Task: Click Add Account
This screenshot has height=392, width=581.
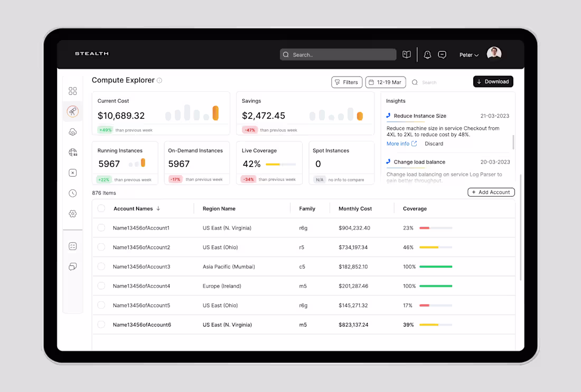Action: click(x=491, y=192)
